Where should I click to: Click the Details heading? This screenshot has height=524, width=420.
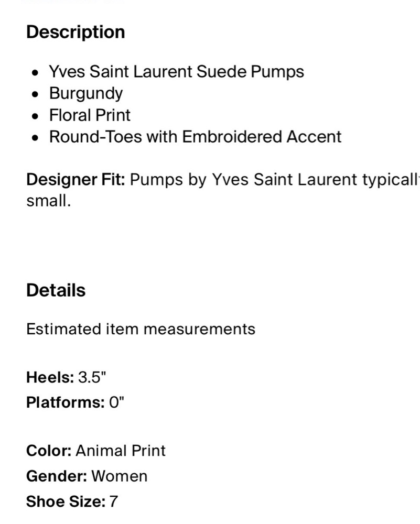pyautogui.click(x=56, y=290)
